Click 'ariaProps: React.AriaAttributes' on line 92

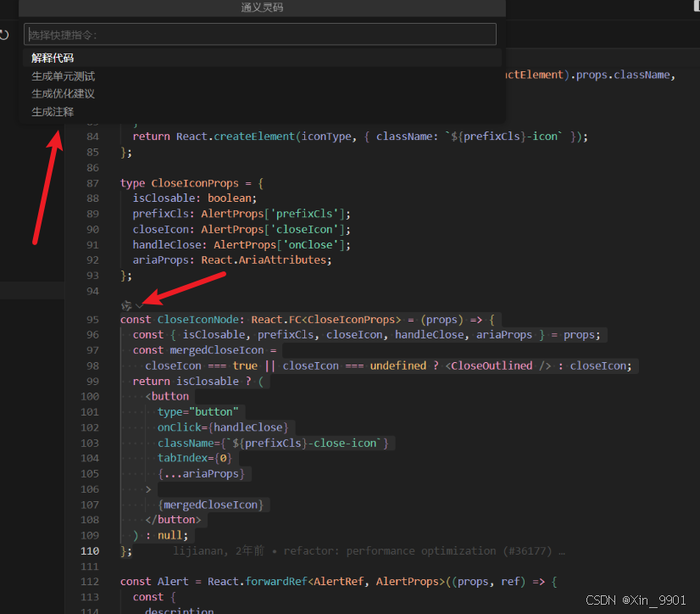pos(231,260)
